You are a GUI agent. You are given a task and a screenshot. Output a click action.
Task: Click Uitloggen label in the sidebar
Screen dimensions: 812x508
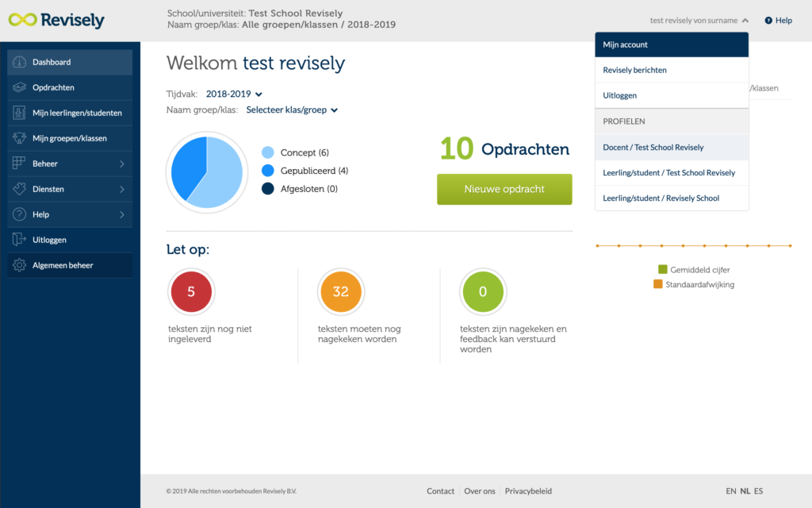(49, 240)
